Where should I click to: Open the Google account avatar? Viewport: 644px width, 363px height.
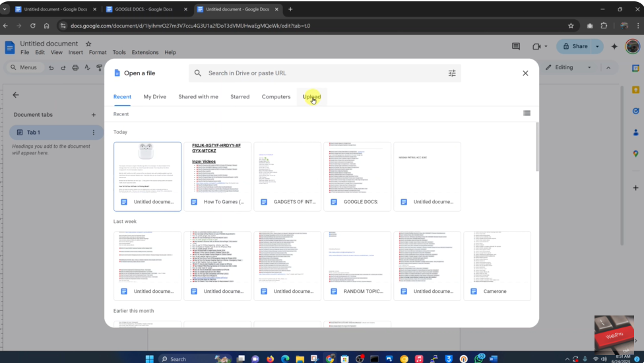[633, 46]
